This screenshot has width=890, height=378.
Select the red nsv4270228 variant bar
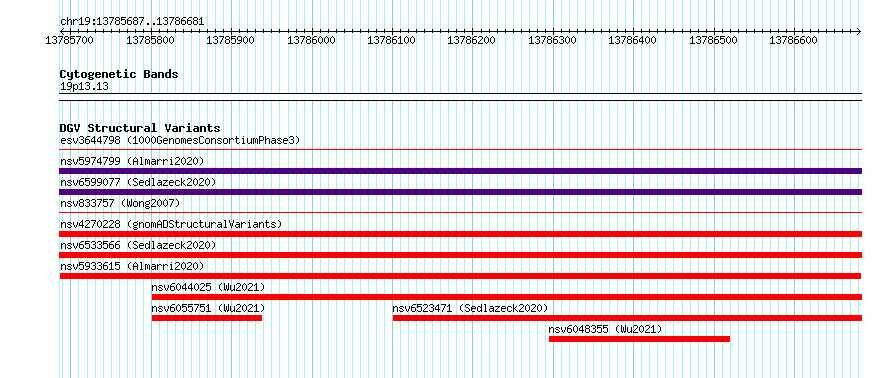[460, 234]
